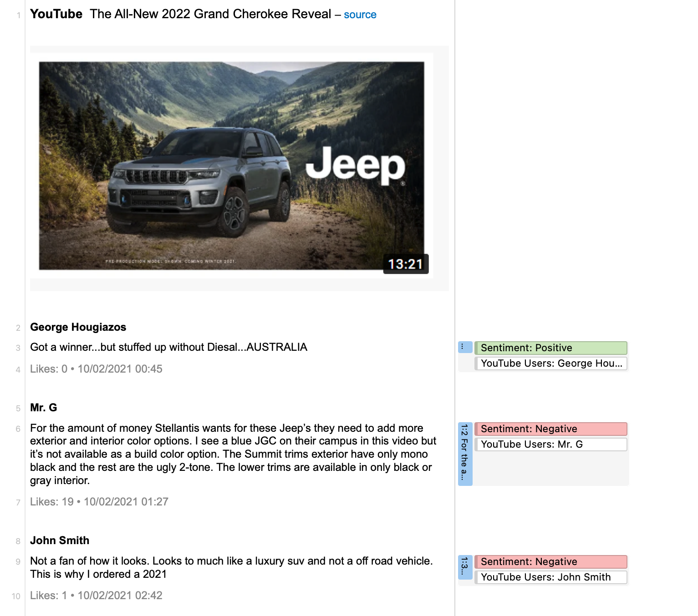
Task: Click the document title 'The All-New 2022 Grand Cherokee Reveal'
Action: [210, 14]
